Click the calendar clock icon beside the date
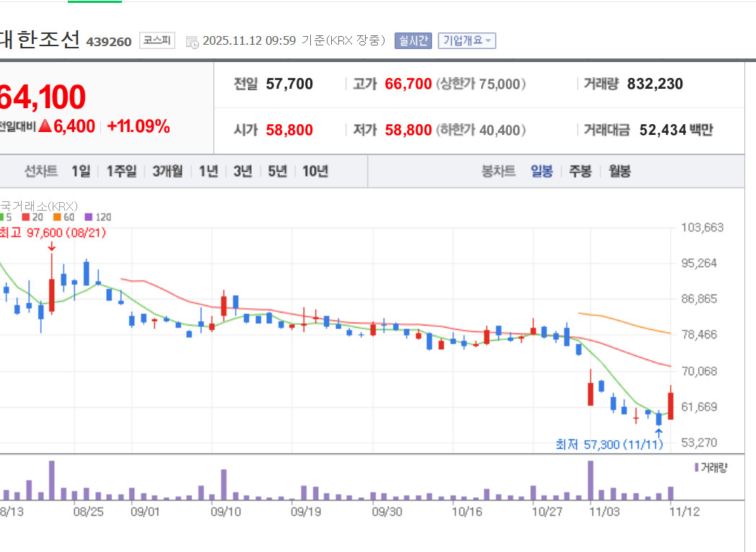The image size is (756, 552). [192, 42]
